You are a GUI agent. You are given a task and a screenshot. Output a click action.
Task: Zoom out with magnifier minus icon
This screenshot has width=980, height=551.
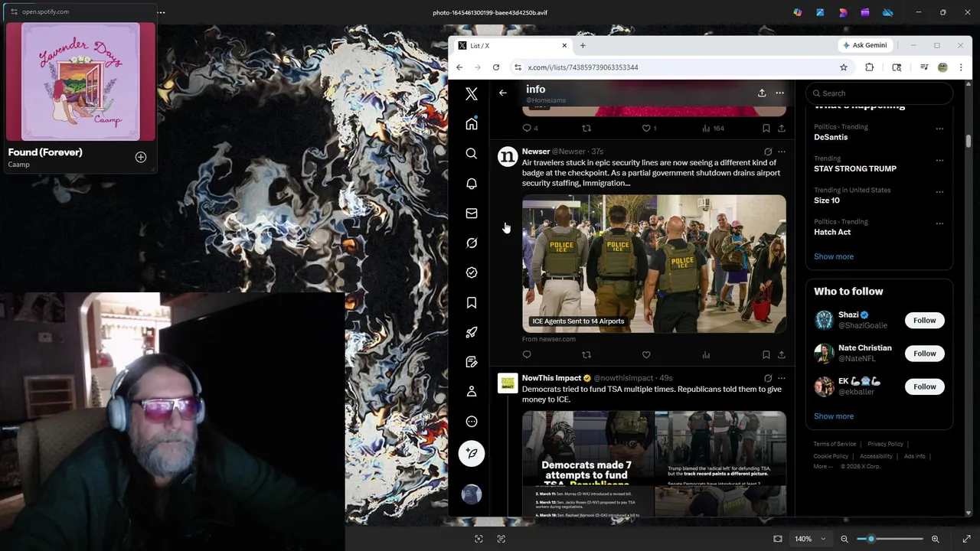click(x=844, y=539)
